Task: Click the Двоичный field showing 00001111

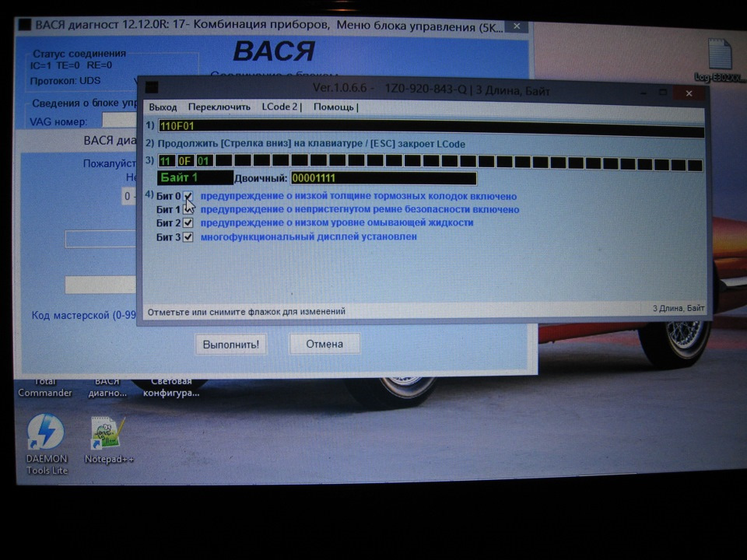Action: point(381,179)
